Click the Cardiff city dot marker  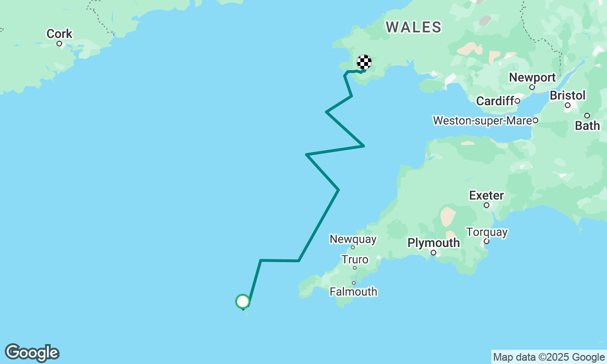[x=517, y=101]
